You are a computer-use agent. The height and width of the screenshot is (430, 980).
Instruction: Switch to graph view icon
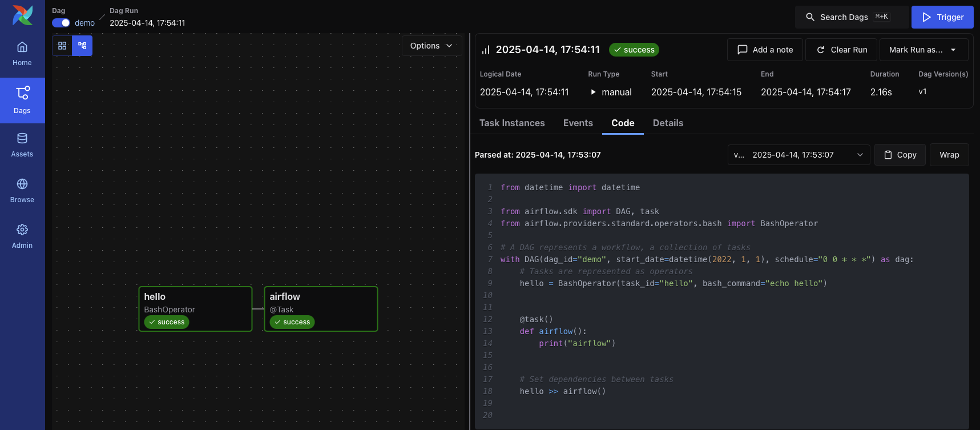tap(82, 46)
